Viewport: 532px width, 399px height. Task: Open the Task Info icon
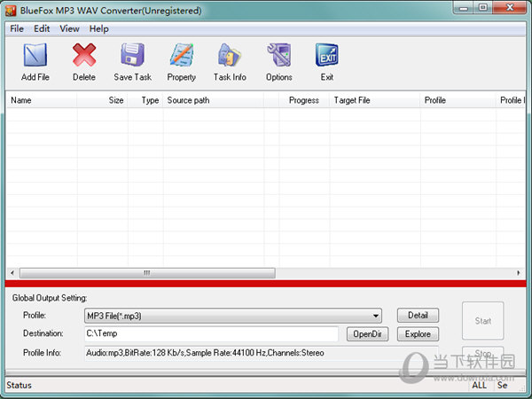[x=230, y=55]
